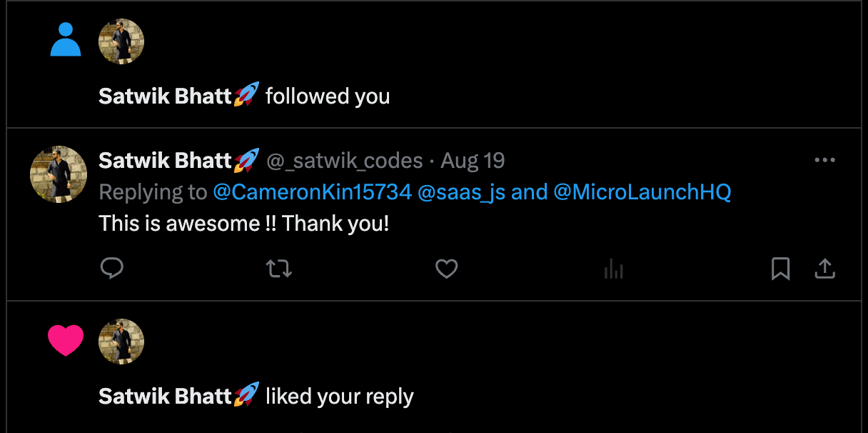Image resolution: width=868 pixels, height=433 pixels.
Task: Share the tweet using the share icon
Action: (824, 269)
